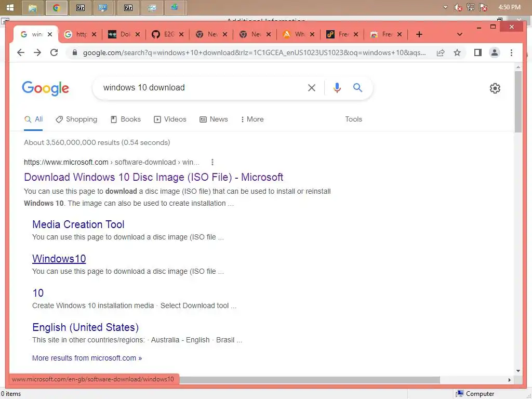Open Download Windows 10 Disc Image link

(x=153, y=177)
